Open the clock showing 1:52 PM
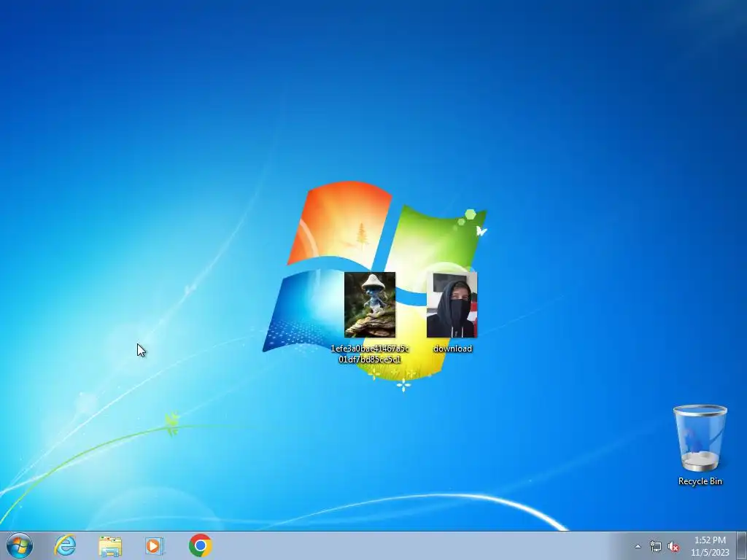The image size is (747, 560). [710, 540]
